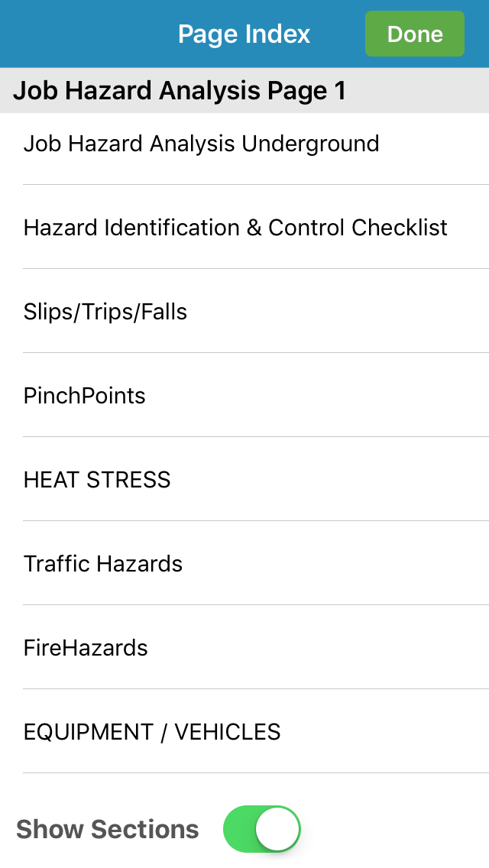Navigate to Traffic Hazards
This screenshot has height=868, width=489.
(244, 564)
